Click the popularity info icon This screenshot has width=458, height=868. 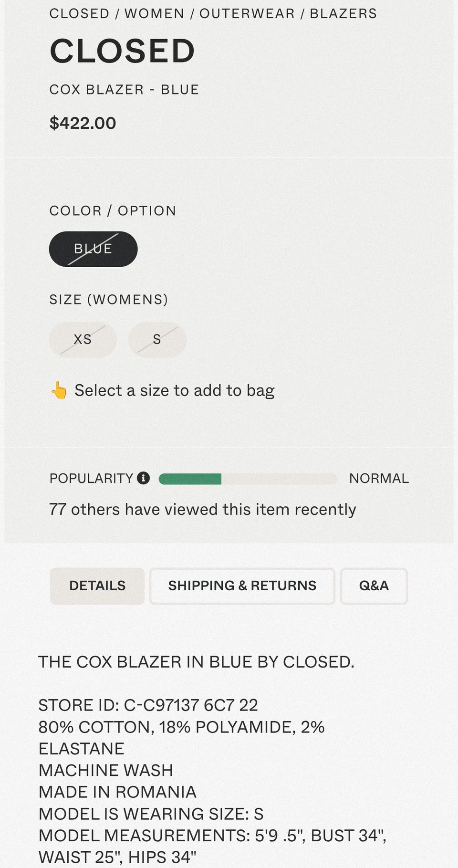(143, 478)
